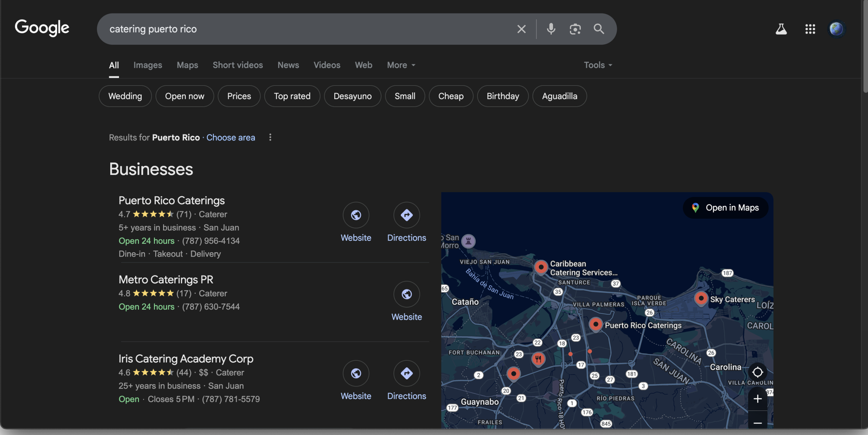The image size is (868, 435).
Task: Open Google Lens image search
Action: coord(575,29)
